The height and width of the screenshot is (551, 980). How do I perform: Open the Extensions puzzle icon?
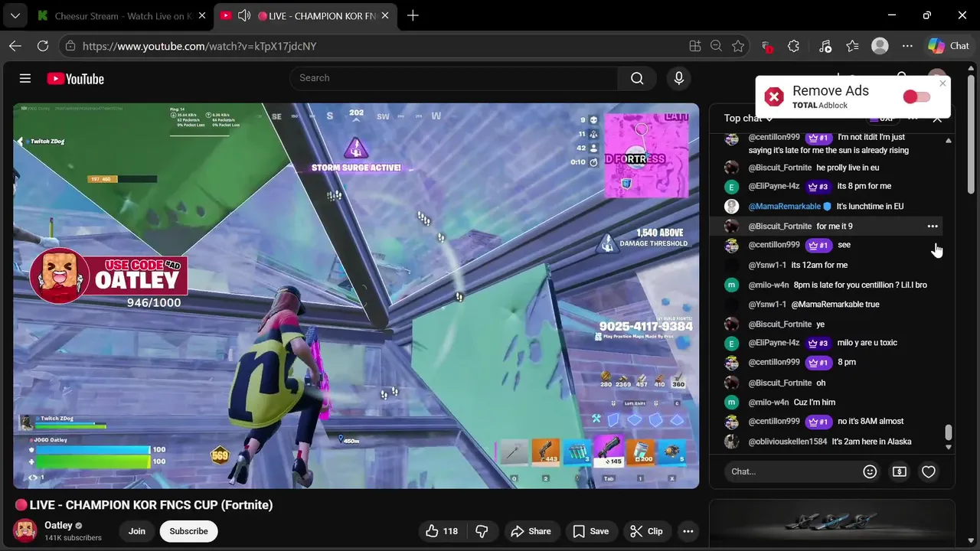pos(793,46)
